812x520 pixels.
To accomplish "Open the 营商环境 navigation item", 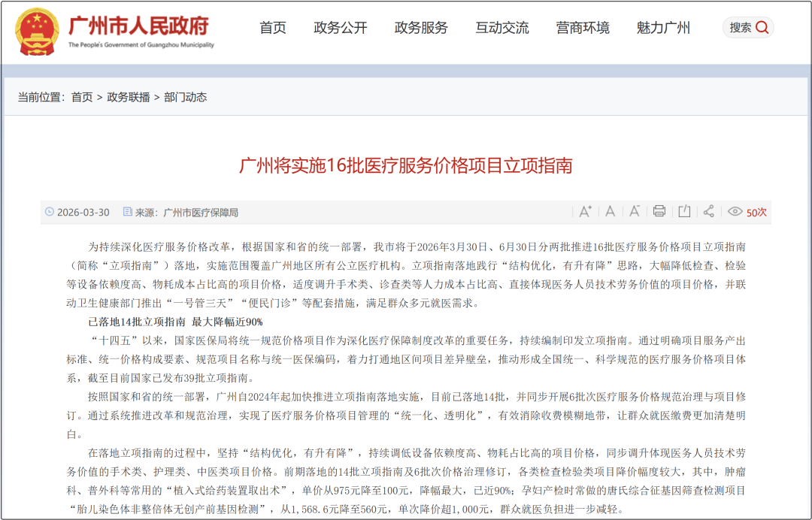I will 583,28.
